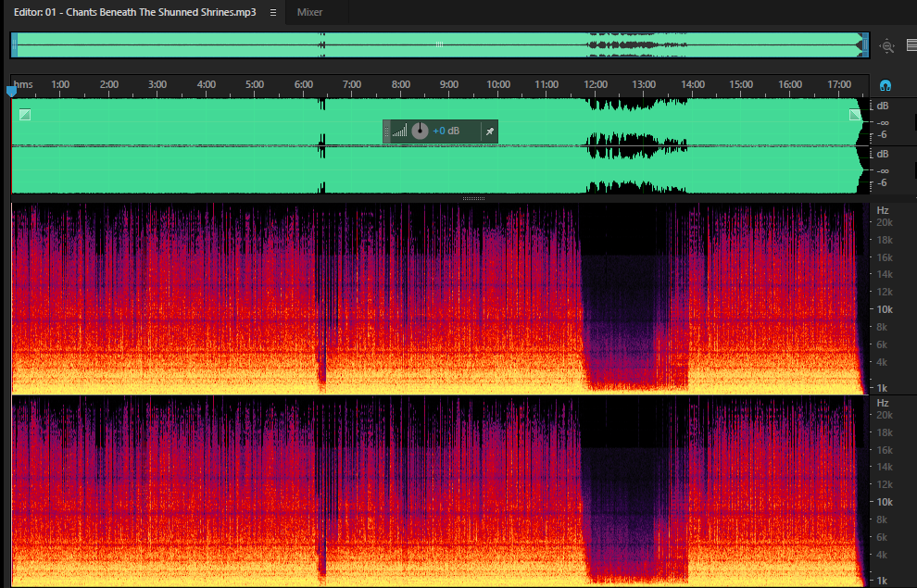
Task: Click the dB label of the lower channel scale
Action: (883, 154)
